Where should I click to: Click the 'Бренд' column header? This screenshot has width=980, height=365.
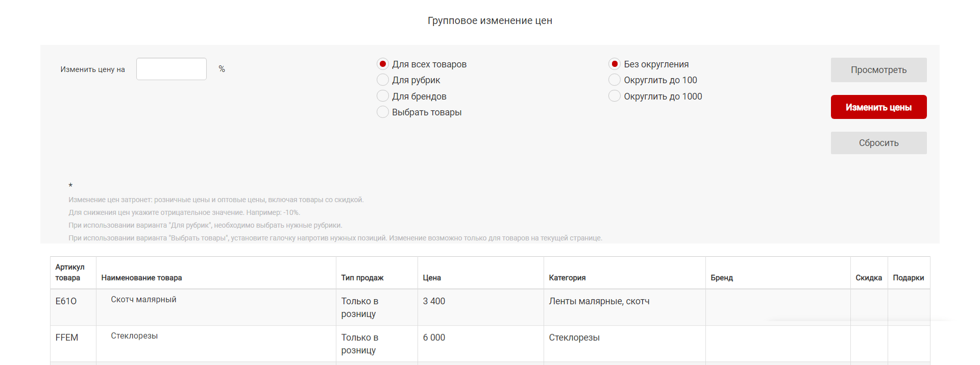tap(722, 278)
